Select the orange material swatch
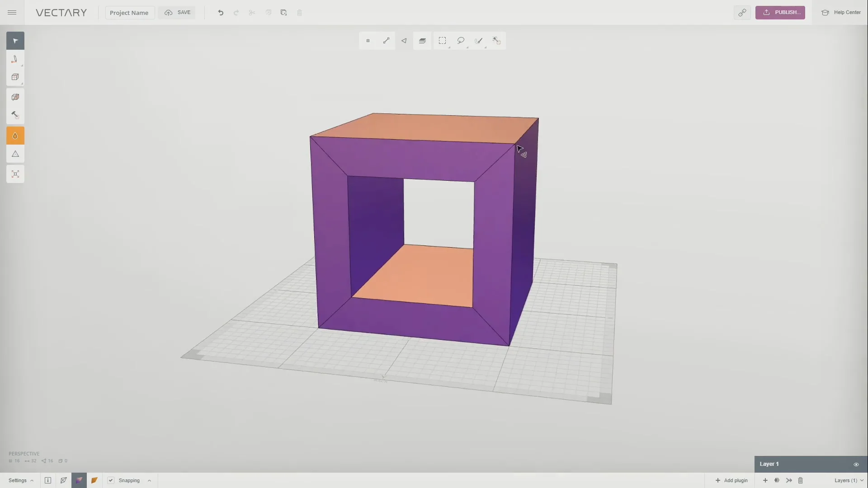 [x=94, y=480]
